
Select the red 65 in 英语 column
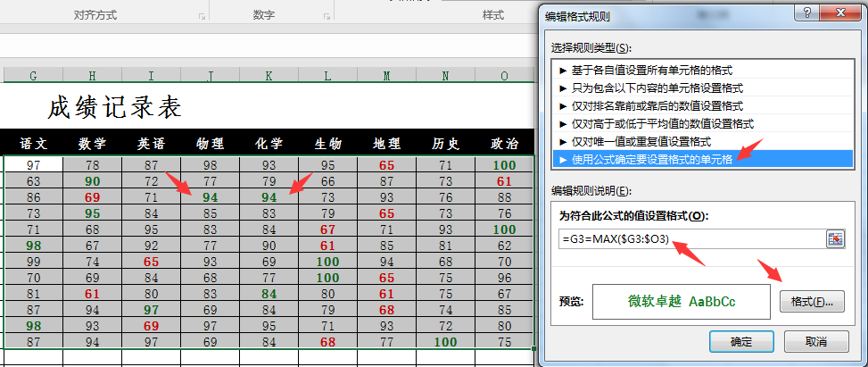[x=151, y=262]
